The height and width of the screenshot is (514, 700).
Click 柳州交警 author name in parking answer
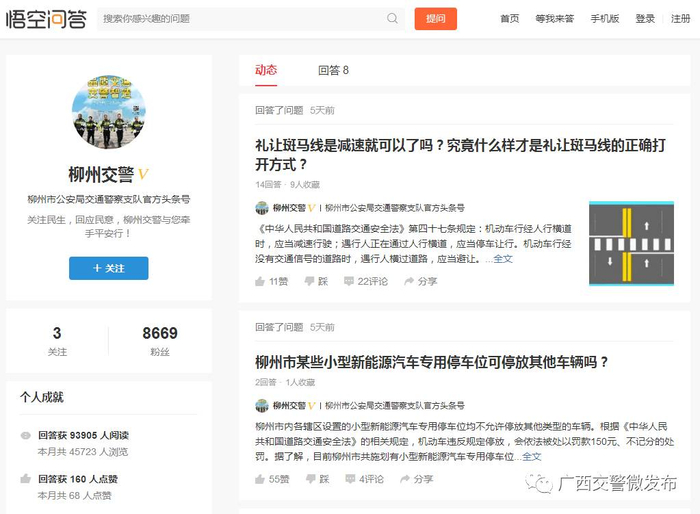tap(289, 405)
